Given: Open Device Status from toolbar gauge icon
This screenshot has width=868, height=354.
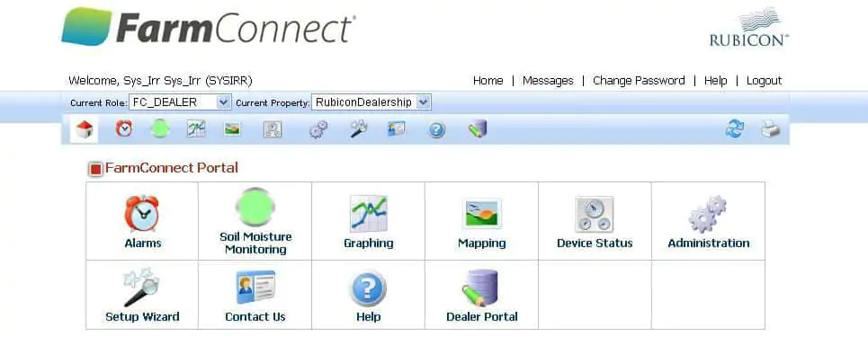Looking at the screenshot, I should pos(273,128).
